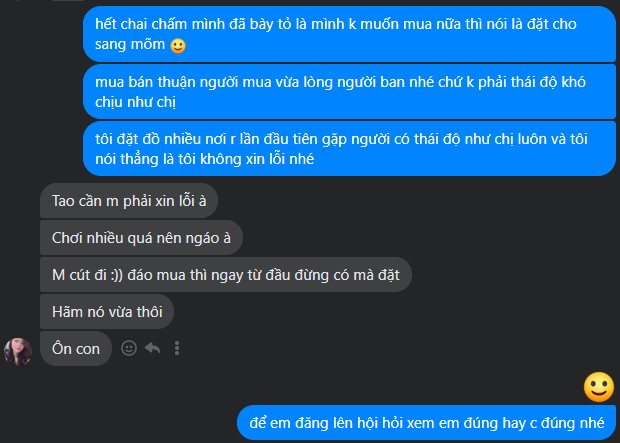Screen dimensions: 620x443
Task: Select the message "tôi đặt đồ nhiều nơi"
Action: pyautogui.click(x=350, y=149)
